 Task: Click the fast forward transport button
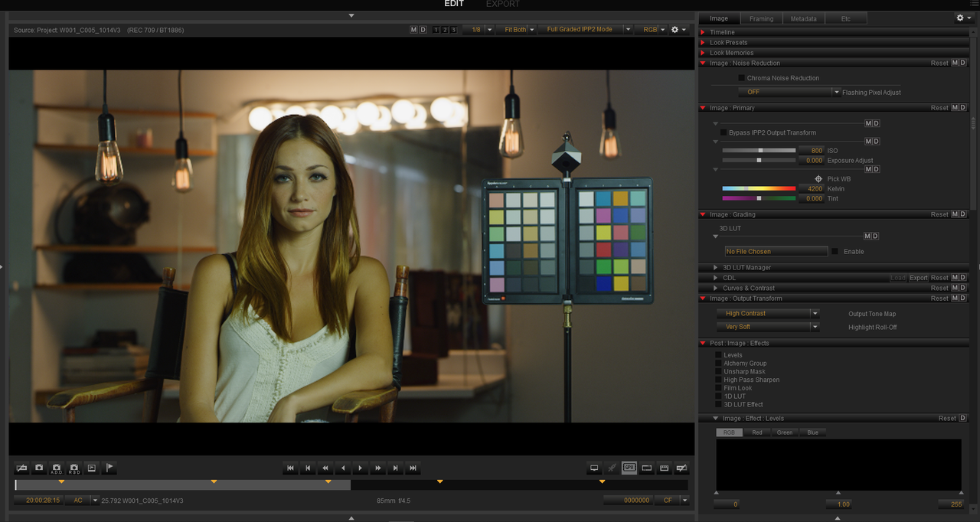[x=378, y=468]
